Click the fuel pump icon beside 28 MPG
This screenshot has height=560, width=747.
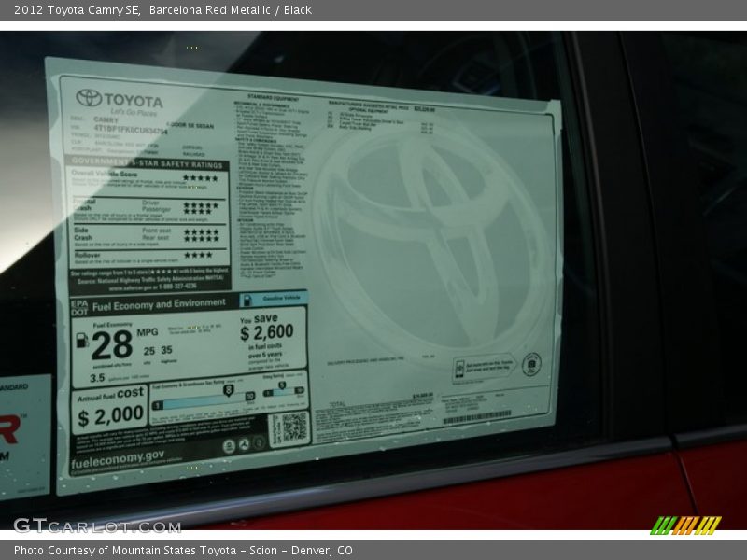point(81,342)
